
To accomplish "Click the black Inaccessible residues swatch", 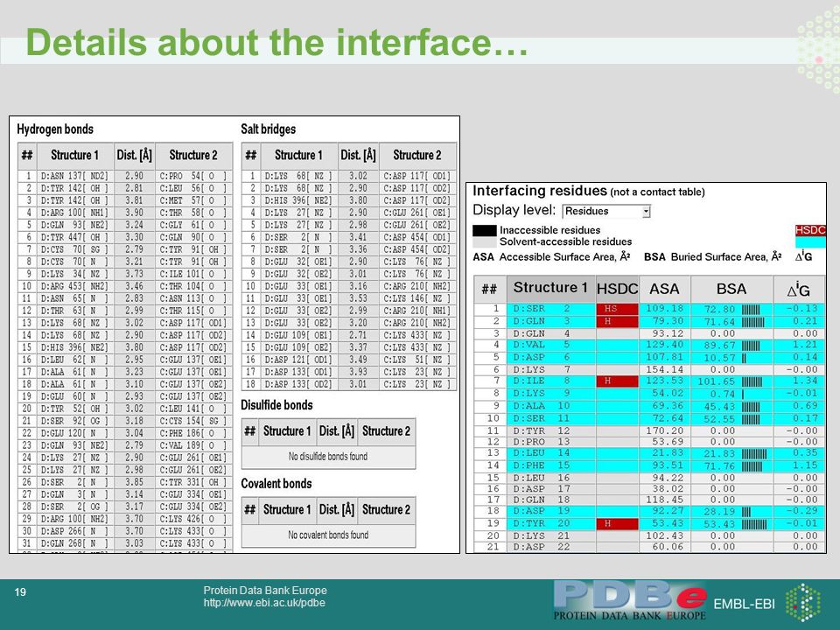I will pyautogui.click(x=484, y=230).
